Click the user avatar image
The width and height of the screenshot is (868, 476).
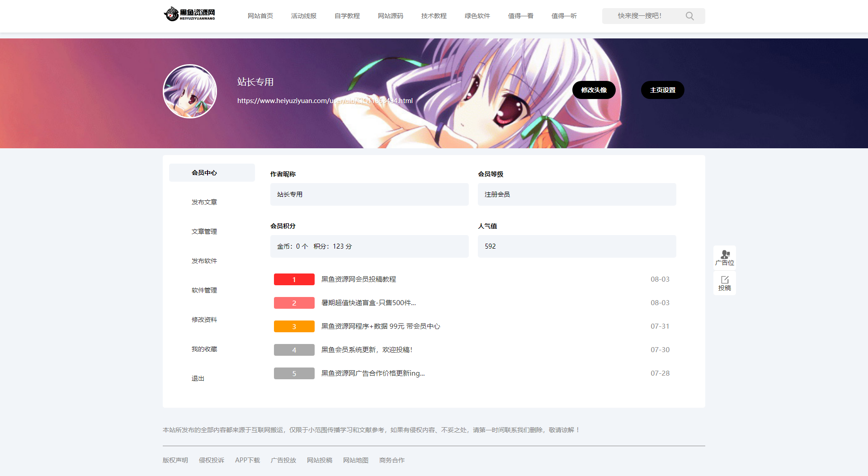[x=189, y=91]
